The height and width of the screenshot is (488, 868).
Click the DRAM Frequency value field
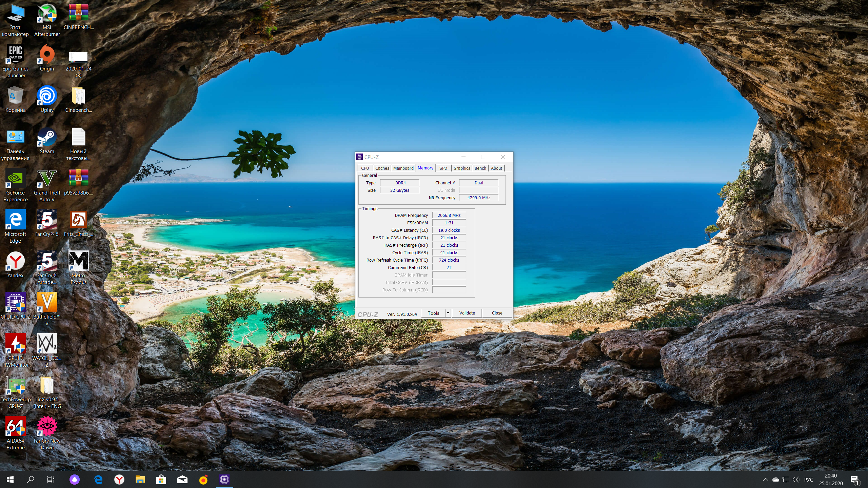tap(449, 216)
